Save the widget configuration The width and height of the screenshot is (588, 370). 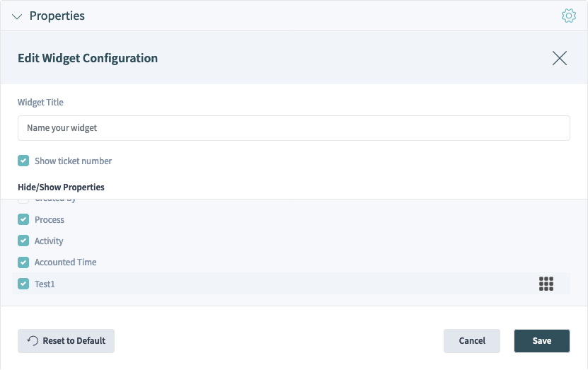(x=542, y=341)
